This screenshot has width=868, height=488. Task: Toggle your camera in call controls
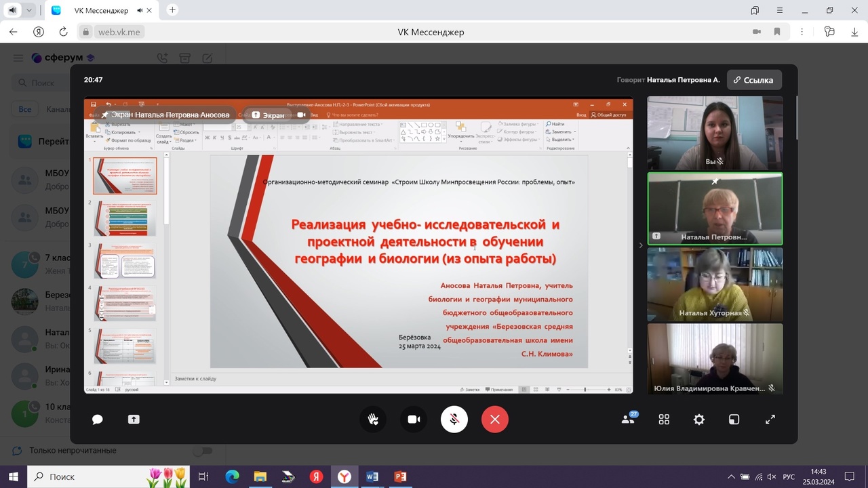[414, 420]
